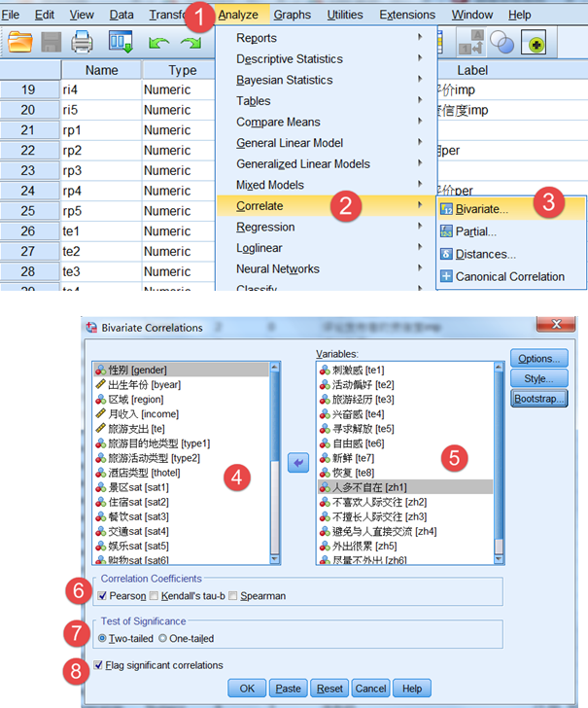Viewport: 588px width, 708px height.
Task: Click OK in Bivariate Correlations dialog
Action: [247, 689]
